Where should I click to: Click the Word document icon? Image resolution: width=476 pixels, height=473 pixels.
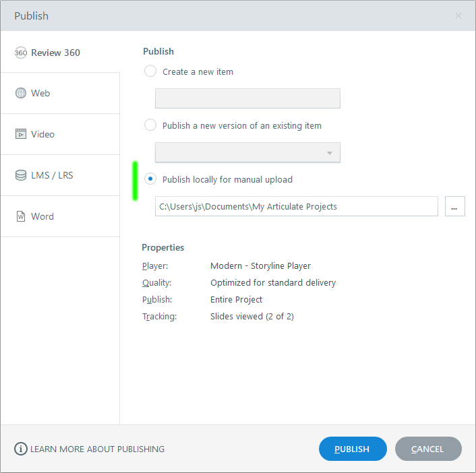21,216
